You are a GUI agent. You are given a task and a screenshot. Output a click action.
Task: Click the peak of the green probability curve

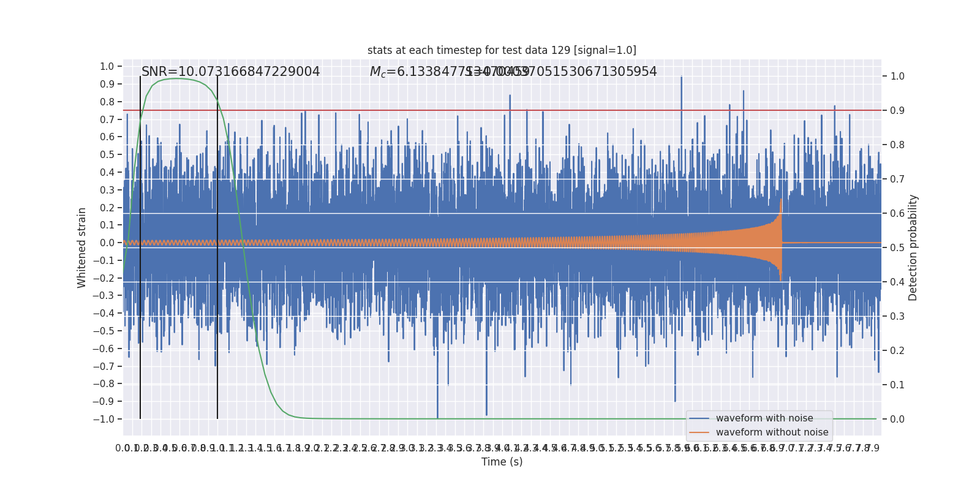coord(178,78)
